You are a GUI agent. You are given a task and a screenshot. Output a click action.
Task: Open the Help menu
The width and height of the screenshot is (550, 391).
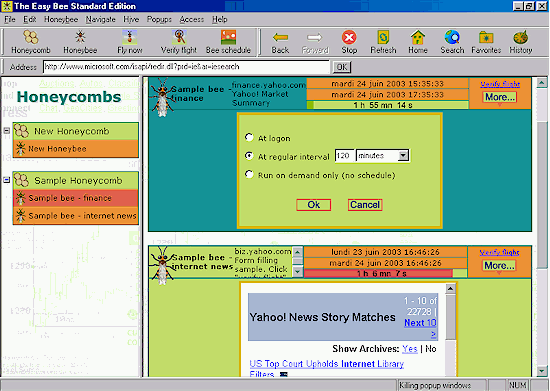pos(220,19)
